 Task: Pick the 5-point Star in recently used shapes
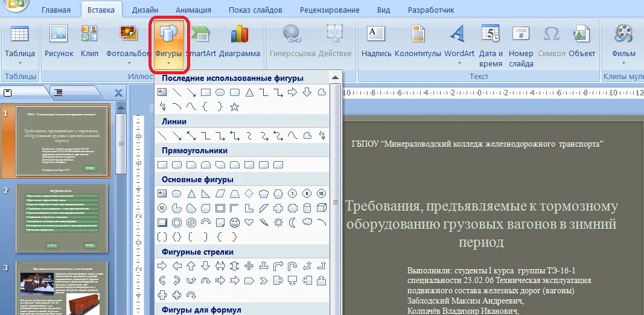coord(235,107)
